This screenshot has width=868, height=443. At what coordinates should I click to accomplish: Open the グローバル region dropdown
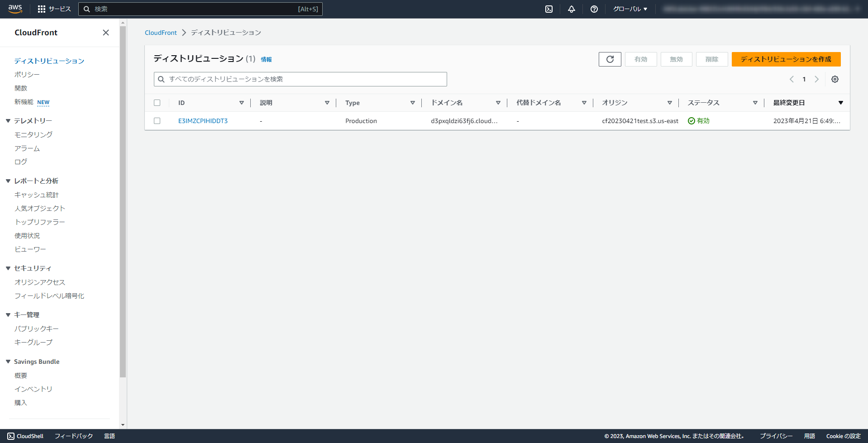point(630,9)
